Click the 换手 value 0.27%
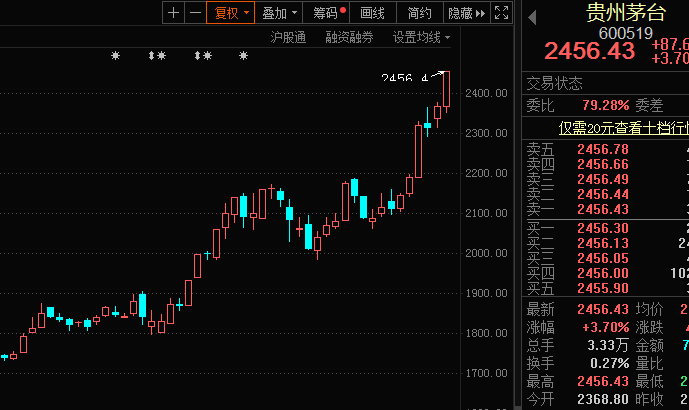 [x=609, y=363]
